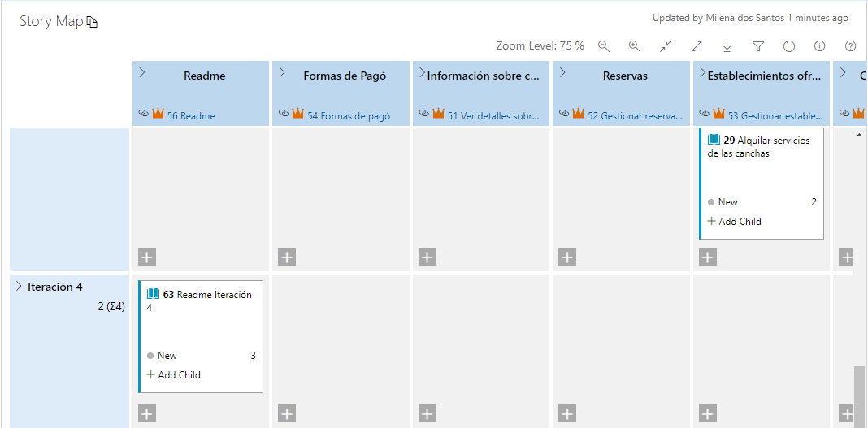Viewport: 868px width, 428px height.
Task: Click the Reservas column header title
Action: pos(625,76)
